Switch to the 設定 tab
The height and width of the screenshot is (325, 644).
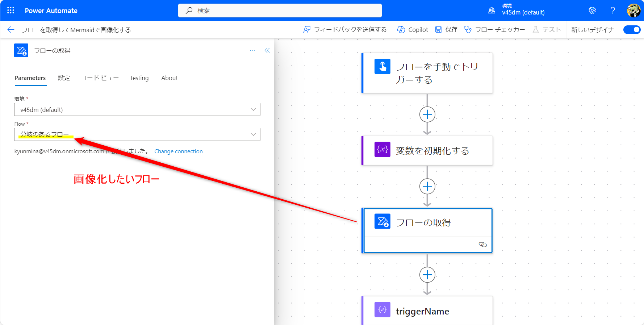click(64, 78)
